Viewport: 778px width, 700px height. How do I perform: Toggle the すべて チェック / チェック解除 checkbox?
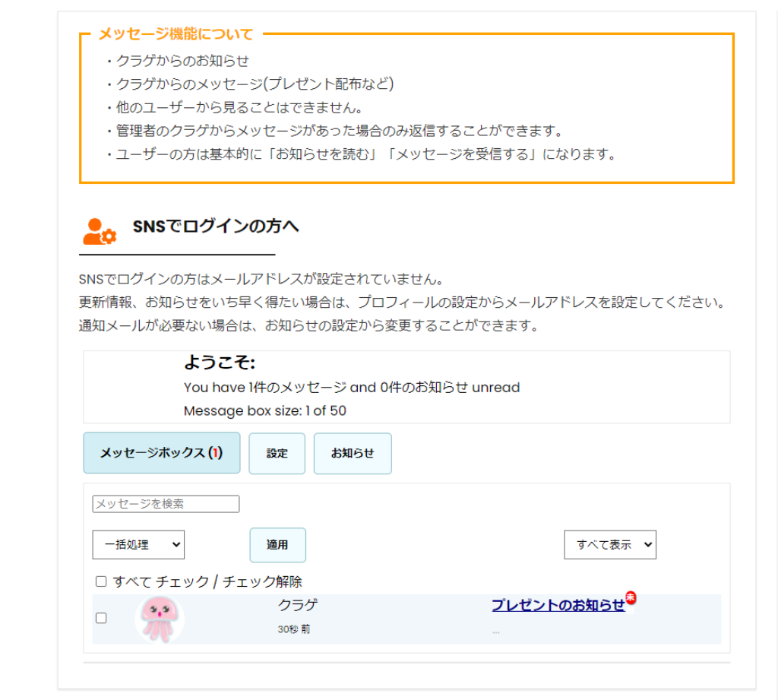[101, 581]
